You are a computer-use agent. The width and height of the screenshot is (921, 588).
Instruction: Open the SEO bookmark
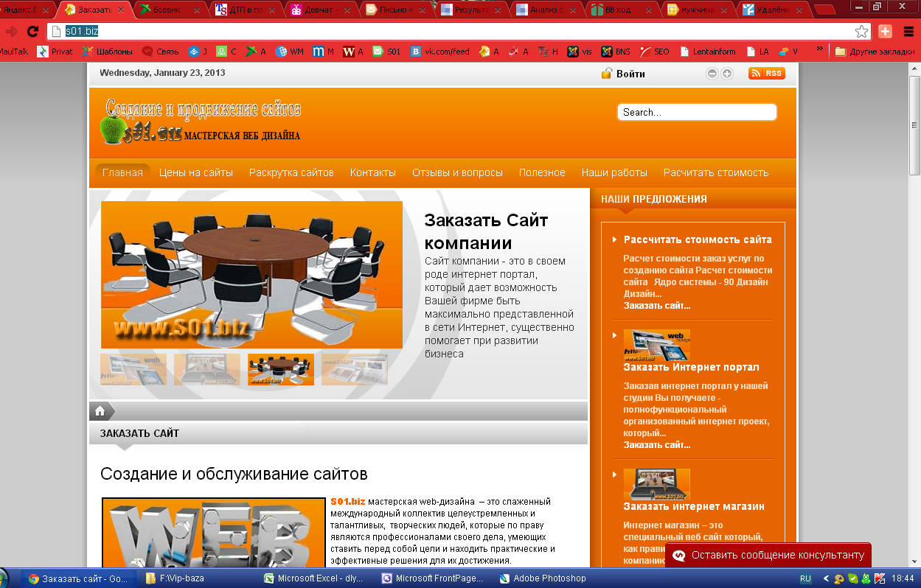coord(654,52)
